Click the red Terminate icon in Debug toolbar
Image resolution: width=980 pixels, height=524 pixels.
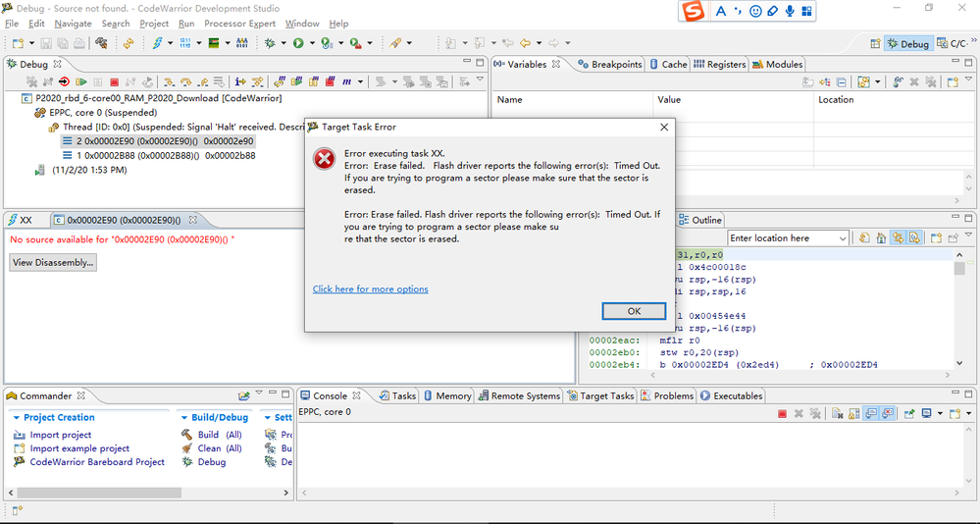[x=114, y=81]
